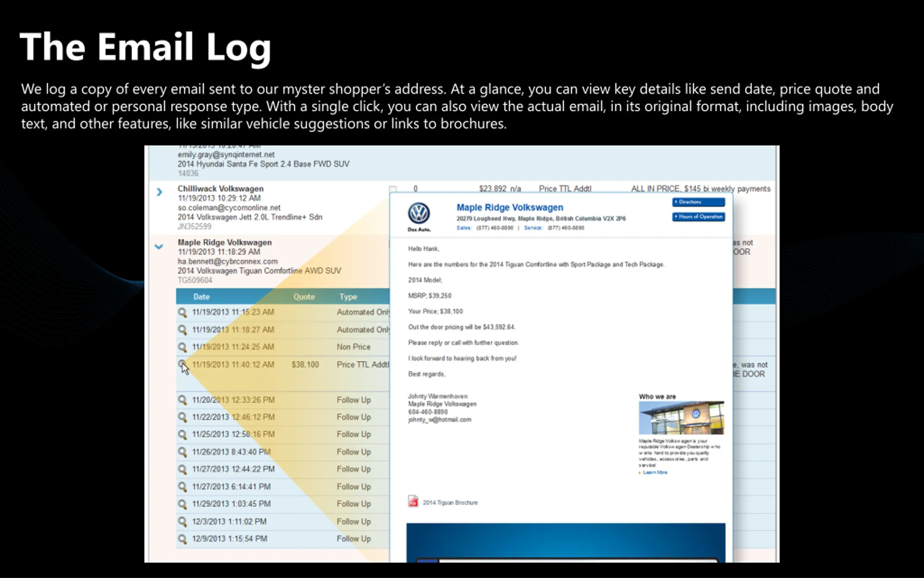Click the Who we are dealership photo
924x578 pixels.
coord(681,418)
